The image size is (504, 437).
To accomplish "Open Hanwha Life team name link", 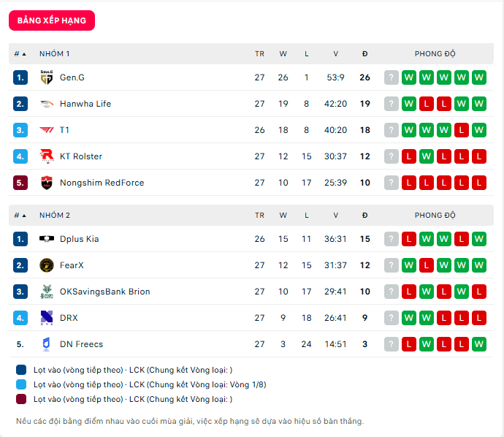I will pos(85,104).
